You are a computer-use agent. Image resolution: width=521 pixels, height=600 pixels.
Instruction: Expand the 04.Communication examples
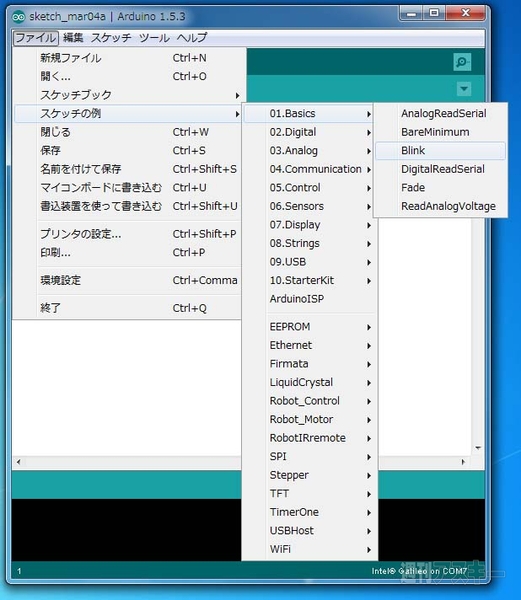click(309, 169)
